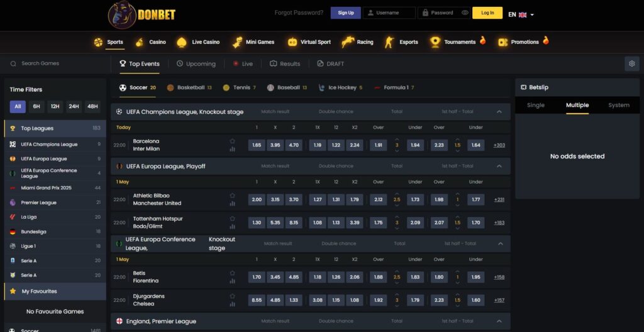Screen dimensions: 644x332
Task: Switch betslip to Single tab
Action: 536,105
